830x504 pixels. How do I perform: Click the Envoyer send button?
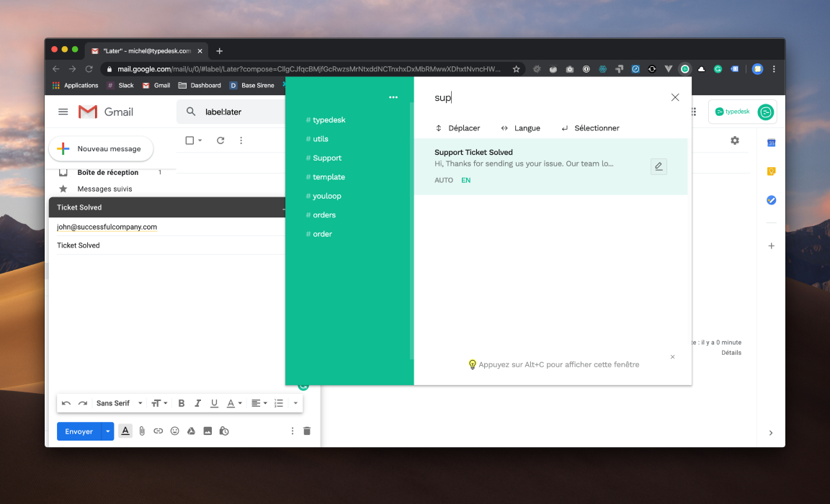click(79, 431)
